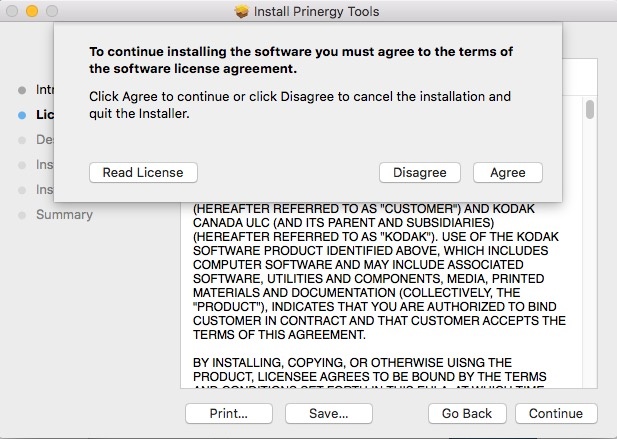Click the gray zoom button in title bar
Viewport: 617px width, 439px height.
[x=52, y=11]
